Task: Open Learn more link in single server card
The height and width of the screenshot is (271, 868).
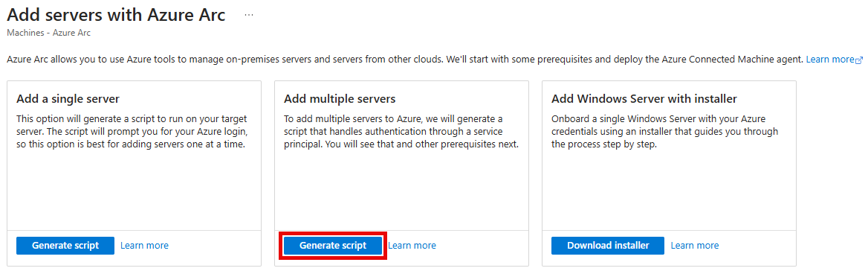Action: pos(144,246)
